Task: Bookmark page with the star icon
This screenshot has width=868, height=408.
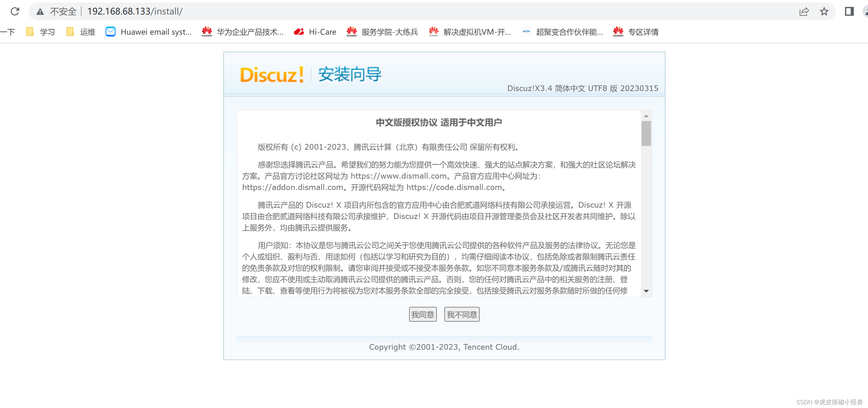Action: pos(824,12)
